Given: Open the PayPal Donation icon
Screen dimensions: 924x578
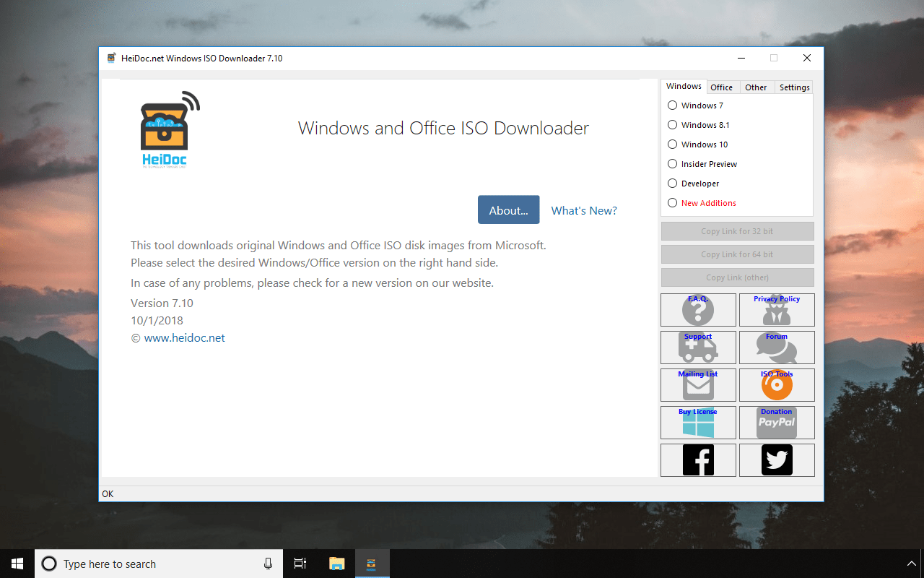Looking at the screenshot, I should pos(777,423).
